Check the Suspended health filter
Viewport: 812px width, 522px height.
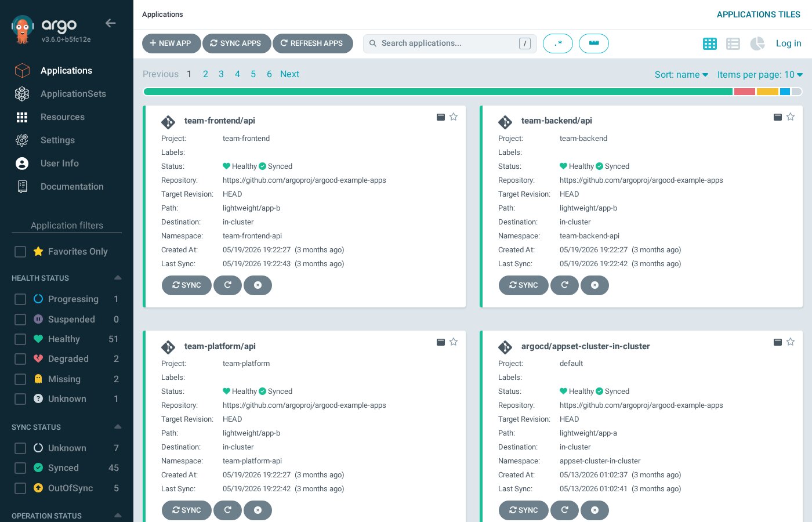click(20, 320)
